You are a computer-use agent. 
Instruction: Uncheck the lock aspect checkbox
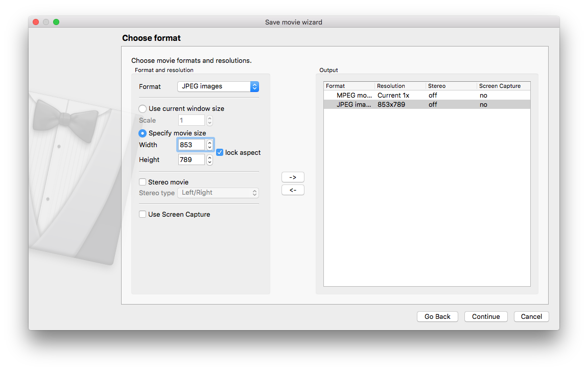[220, 152]
